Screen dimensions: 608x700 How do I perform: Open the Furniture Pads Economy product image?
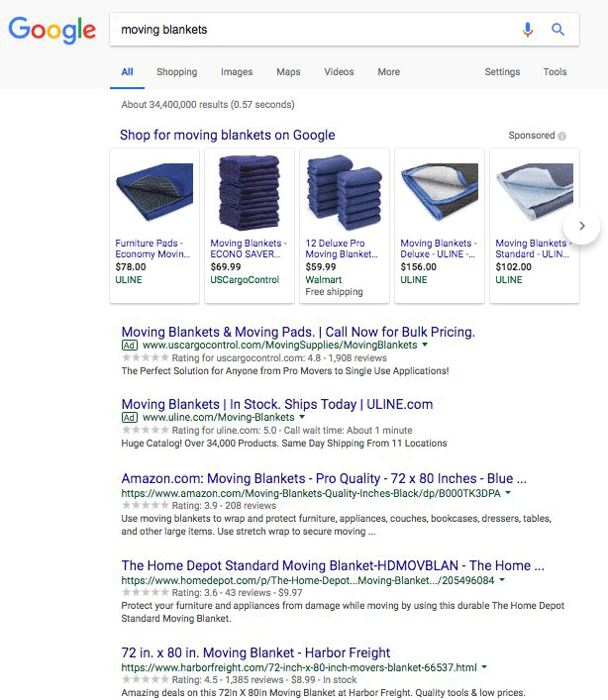pyautogui.click(x=154, y=192)
